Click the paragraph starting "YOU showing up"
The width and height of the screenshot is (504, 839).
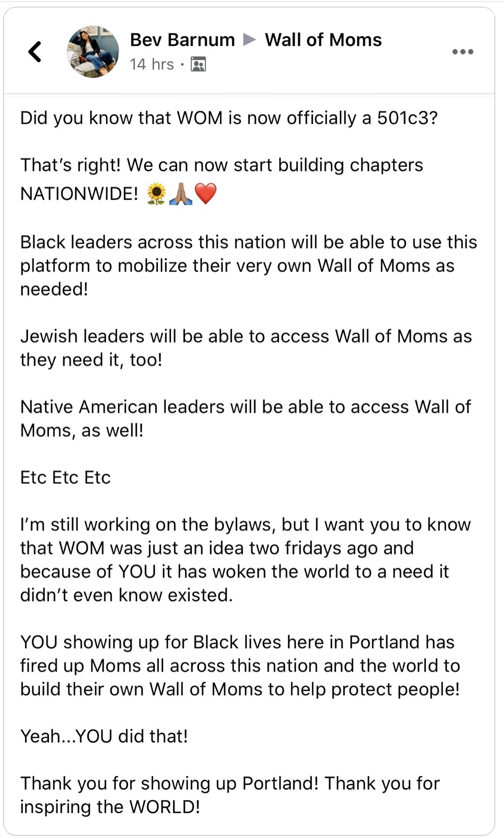click(240, 665)
